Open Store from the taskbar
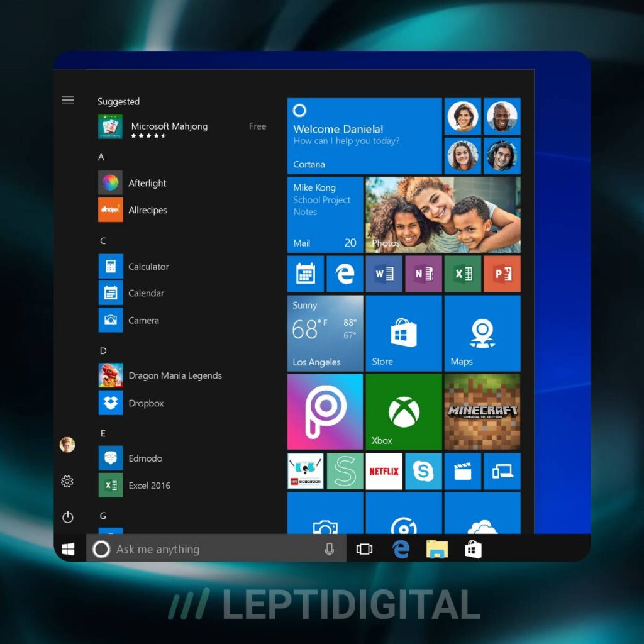The height and width of the screenshot is (644, 644). click(473, 550)
